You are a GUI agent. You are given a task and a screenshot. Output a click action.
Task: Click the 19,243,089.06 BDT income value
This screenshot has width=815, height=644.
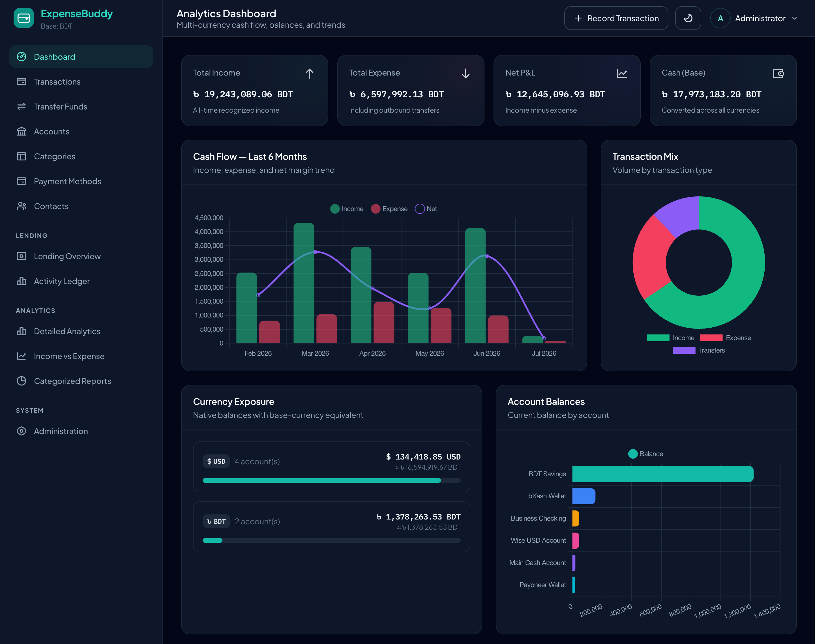pyautogui.click(x=243, y=94)
